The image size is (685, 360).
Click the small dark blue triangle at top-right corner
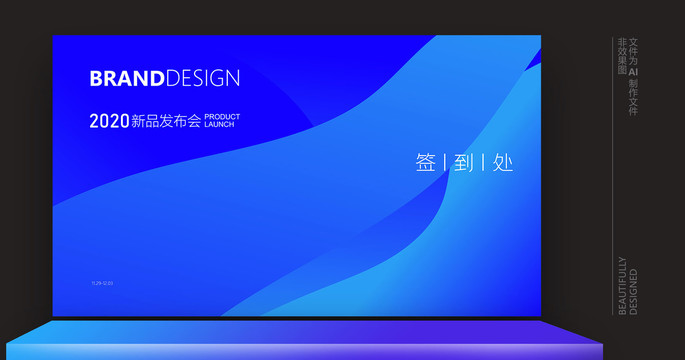[x=535, y=59]
